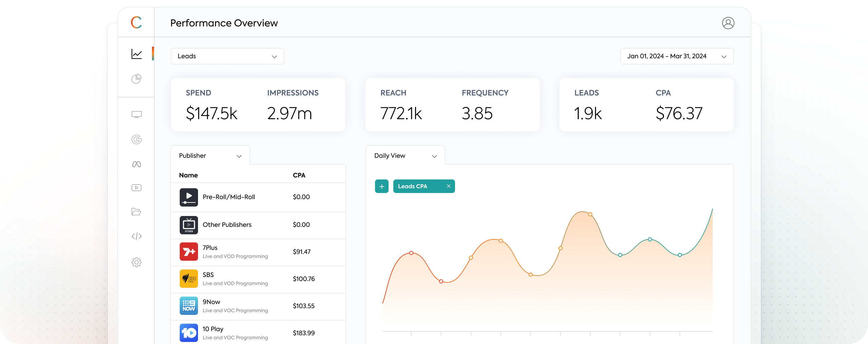The height and width of the screenshot is (344, 868).
Task: Click the highest peak point on chart
Action: point(590,214)
